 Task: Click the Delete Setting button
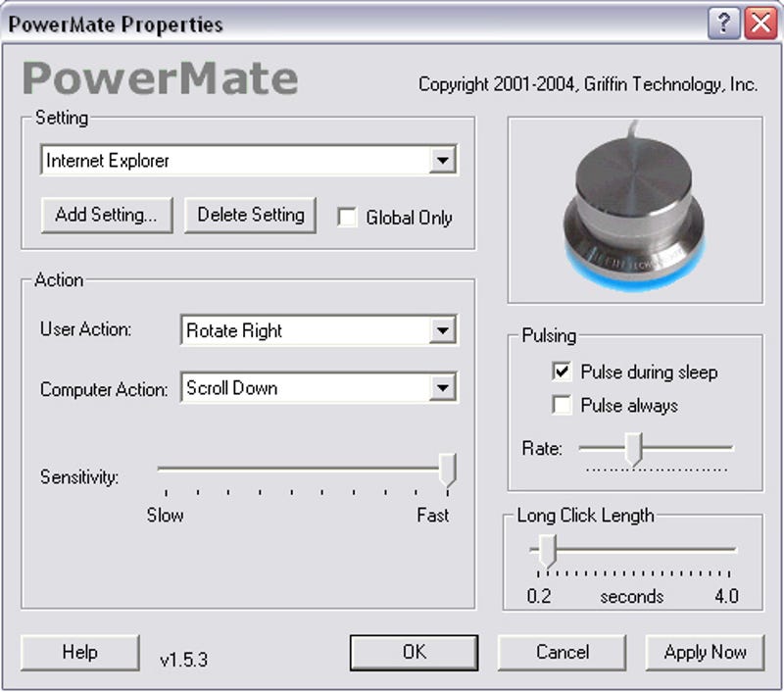[251, 215]
